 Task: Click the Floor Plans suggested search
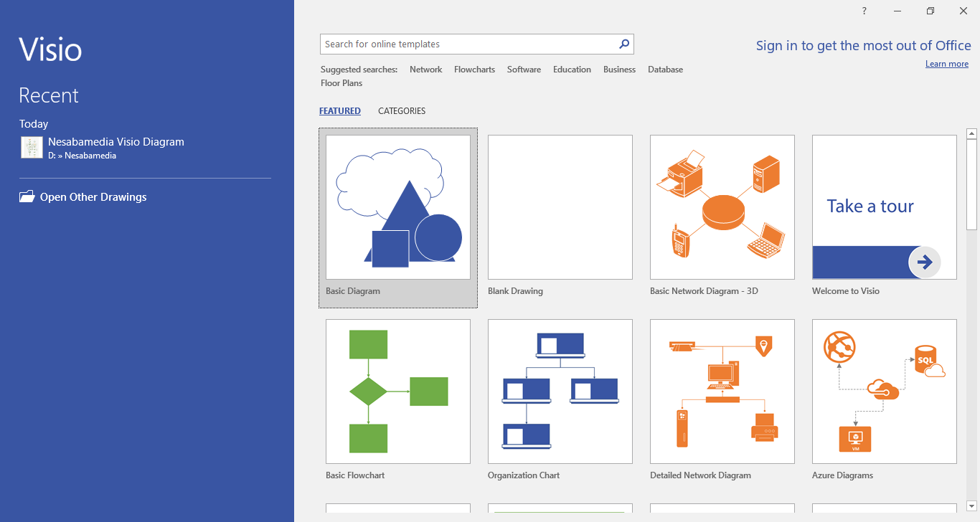(341, 83)
